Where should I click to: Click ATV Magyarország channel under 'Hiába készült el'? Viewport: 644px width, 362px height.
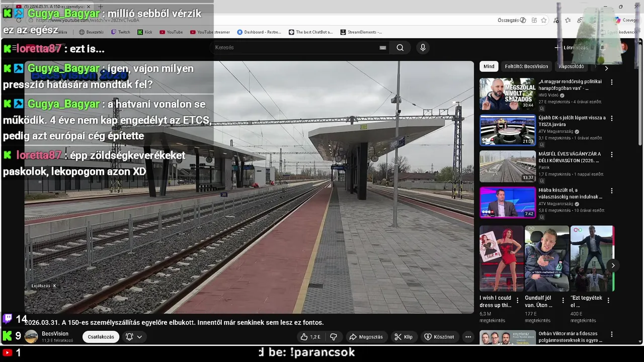point(556,204)
